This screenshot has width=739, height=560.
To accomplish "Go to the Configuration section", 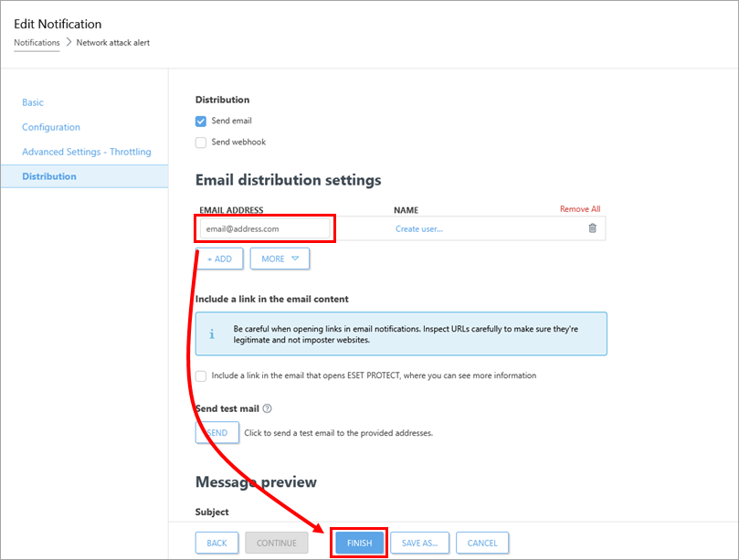I will 51,127.
